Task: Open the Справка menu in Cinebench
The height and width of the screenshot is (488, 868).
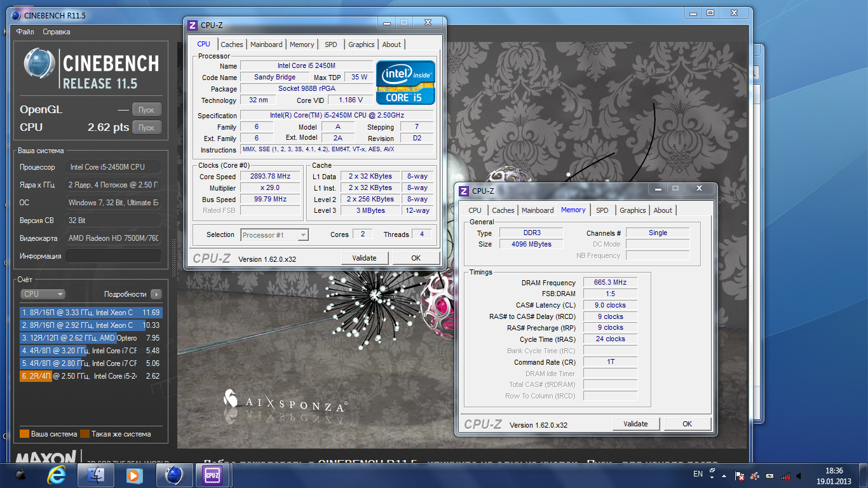Action: (57, 32)
